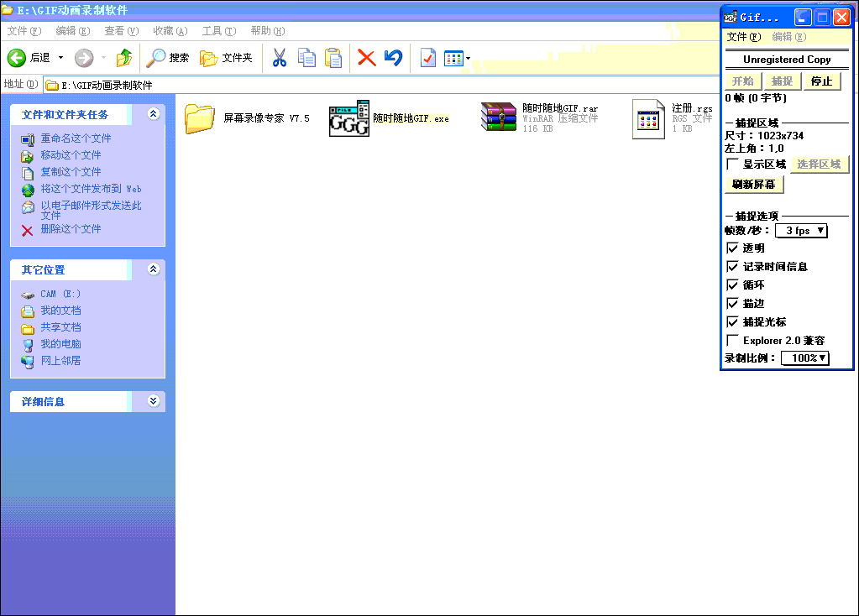
Task: Select the 随时随地GIF.exe program icon
Action: pos(349,118)
